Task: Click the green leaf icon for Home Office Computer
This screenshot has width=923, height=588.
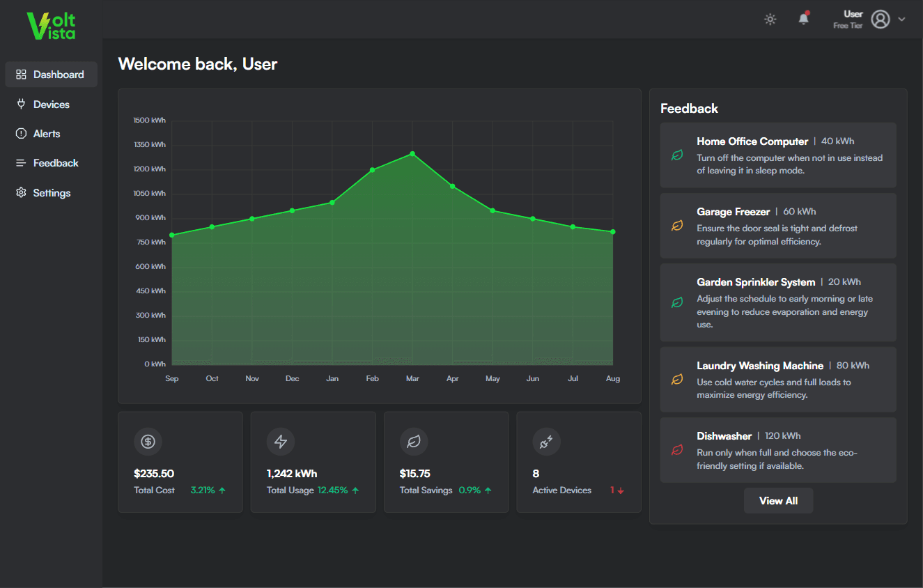Action: (x=677, y=155)
